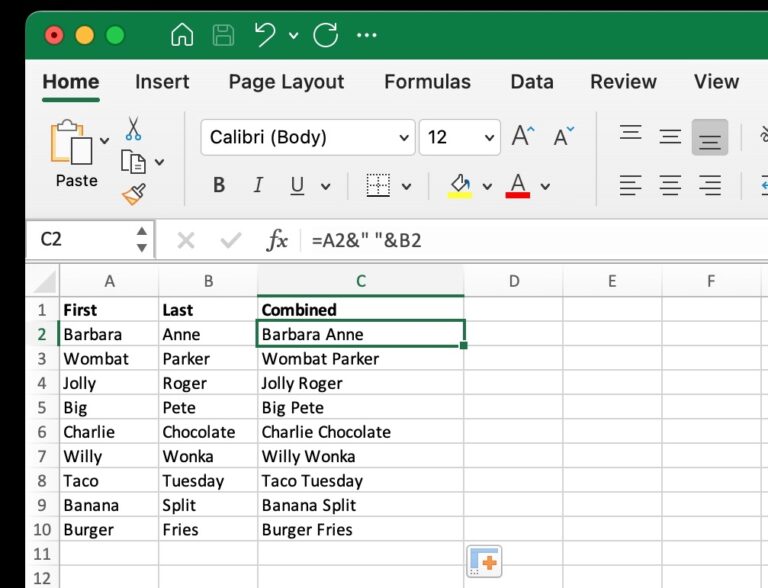Step the Name Box arrow up
This screenshot has height=588, width=768.
click(x=142, y=231)
